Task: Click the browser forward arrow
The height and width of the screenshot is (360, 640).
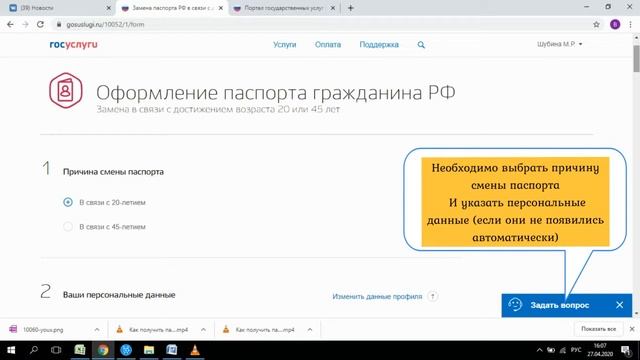Action: pos(25,24)
